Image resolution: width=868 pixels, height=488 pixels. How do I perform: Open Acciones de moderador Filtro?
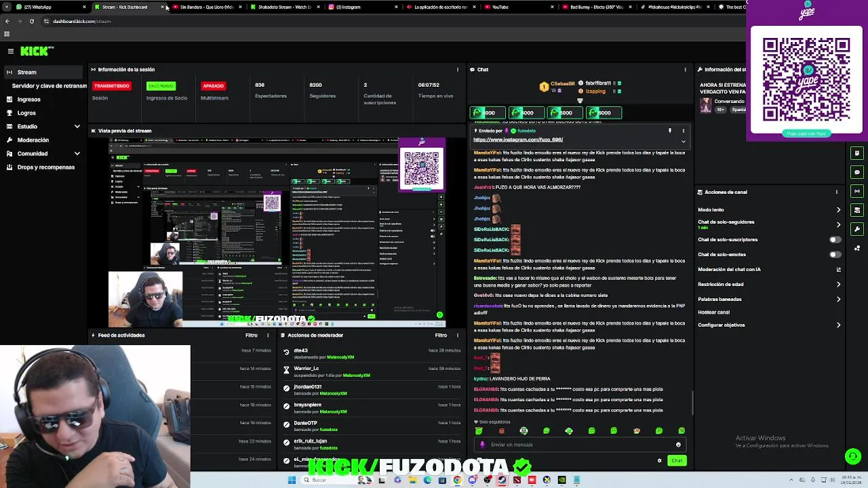[441, 335]
